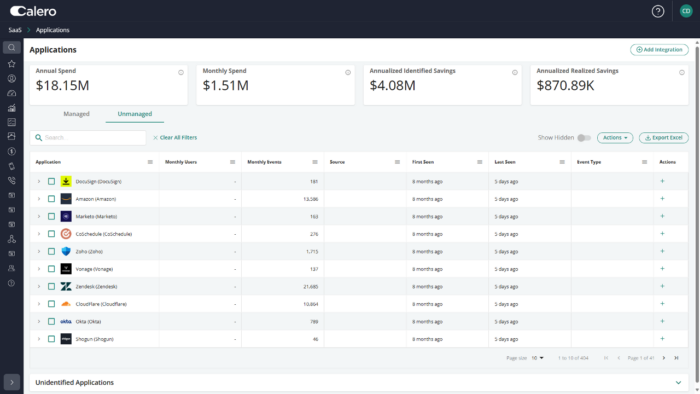Open Application column menu icon
Screen dimensions: 700x394
tap(150, 162)
